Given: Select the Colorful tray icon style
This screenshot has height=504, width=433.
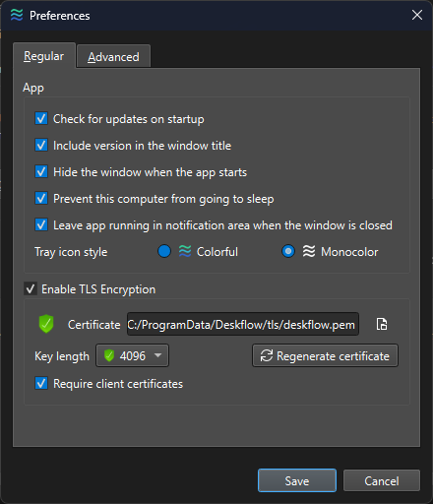Looking at the screenshot, I should [164, 252].
